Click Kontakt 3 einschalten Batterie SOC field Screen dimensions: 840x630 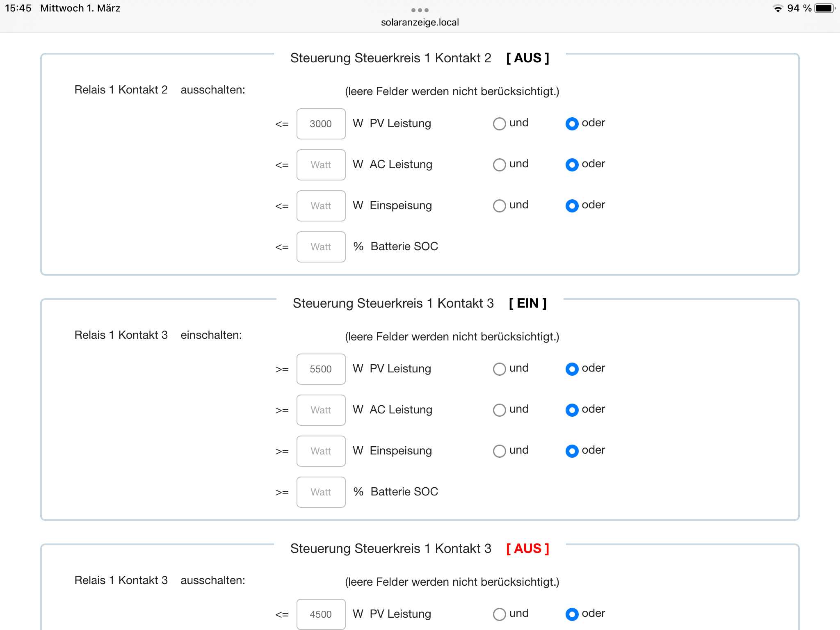tap(321, 492)
